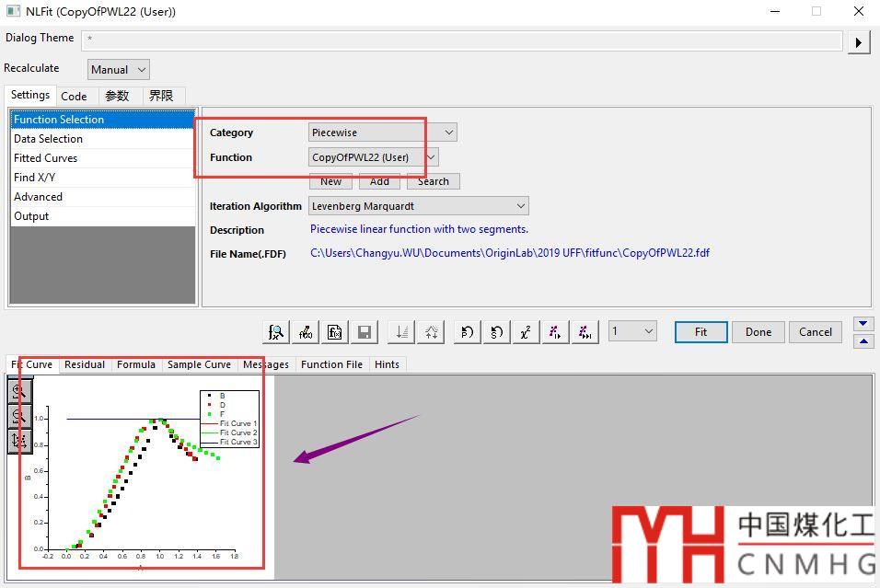Expand the Category dropdown showing Piecewise
This screenshot has width=880, height=588.
coord(382,133)
